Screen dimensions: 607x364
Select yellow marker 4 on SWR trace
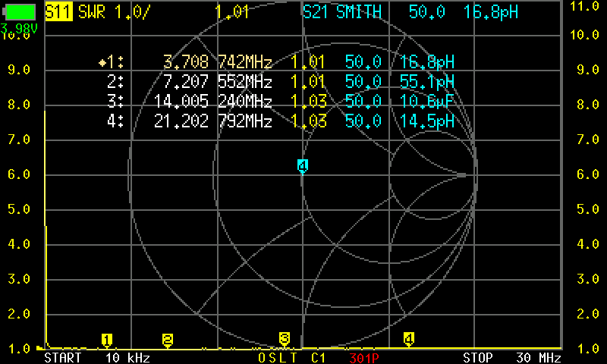coord(409,339)
